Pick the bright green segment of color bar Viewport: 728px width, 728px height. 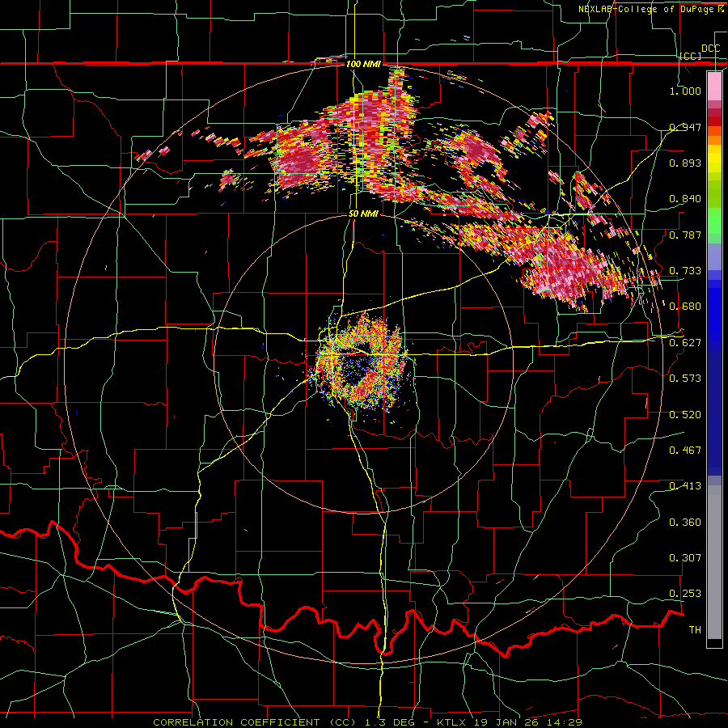point(714,221)
